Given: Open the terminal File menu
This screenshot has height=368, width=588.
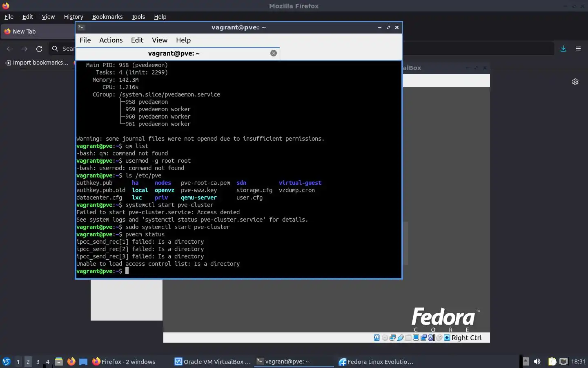Looking at the screenshot, I should pos(85,40).
